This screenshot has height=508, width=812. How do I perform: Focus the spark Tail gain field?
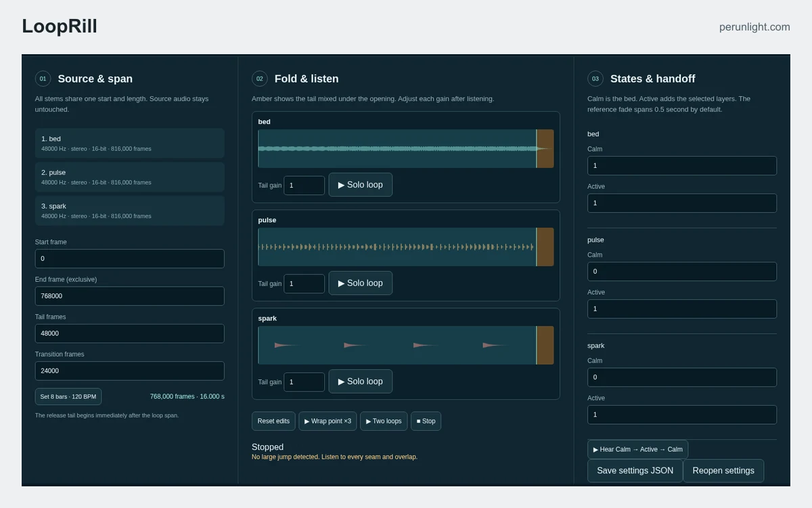tap(304, 382)
